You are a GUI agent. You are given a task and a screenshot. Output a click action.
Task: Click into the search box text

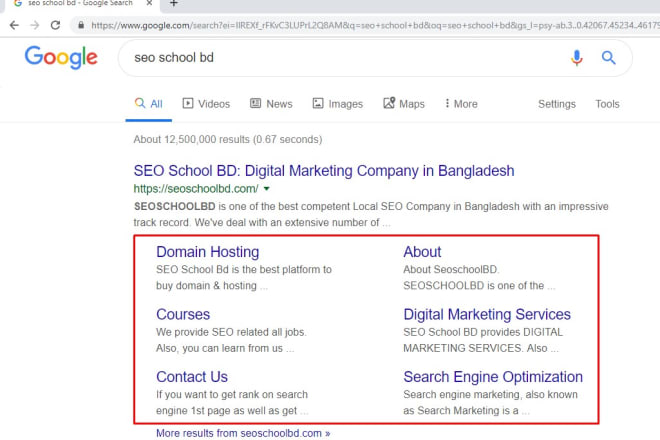click(x=174, y=58)
